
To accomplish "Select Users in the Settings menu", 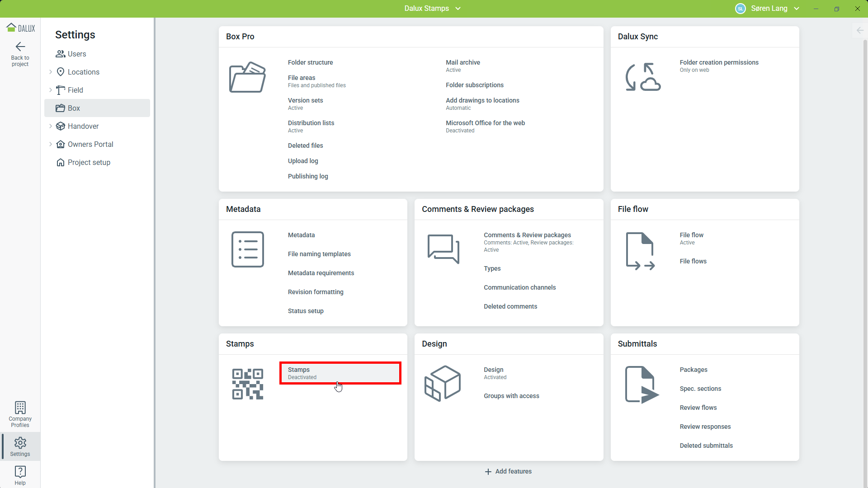I will click(x=76, y=54).
